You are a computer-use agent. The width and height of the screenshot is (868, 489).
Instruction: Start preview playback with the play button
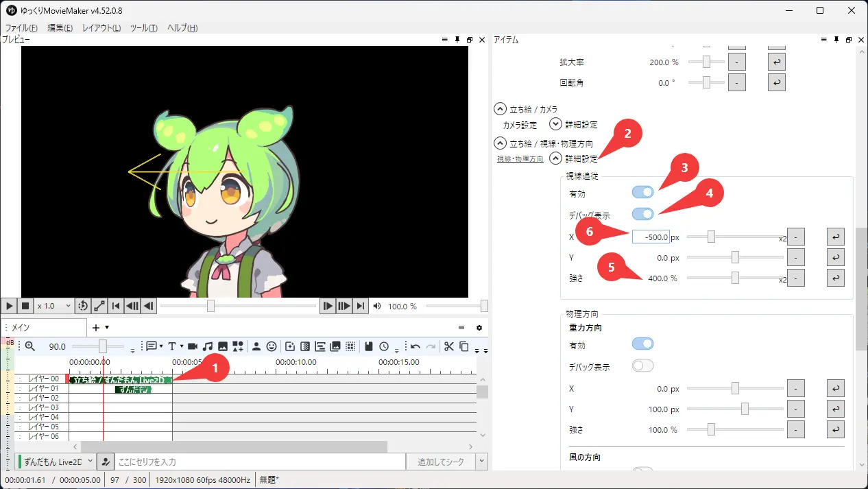[10, 306]
